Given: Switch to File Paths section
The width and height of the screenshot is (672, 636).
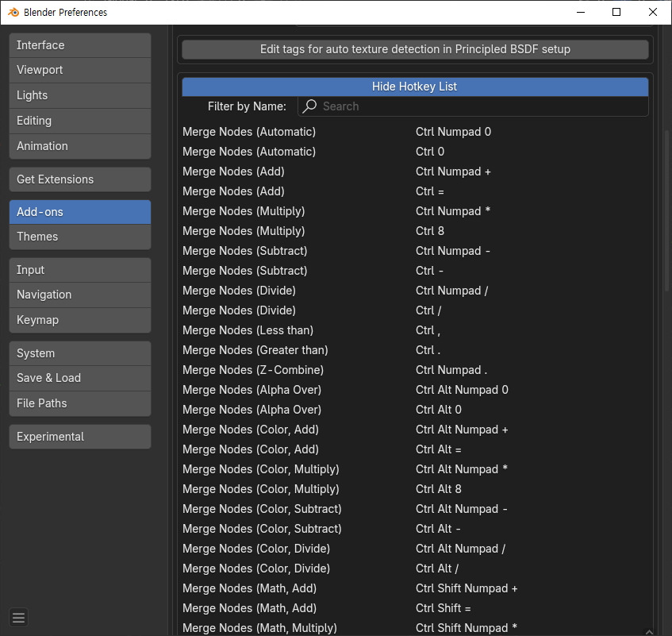Looking at the screenshot, I should tap(80, 403).
